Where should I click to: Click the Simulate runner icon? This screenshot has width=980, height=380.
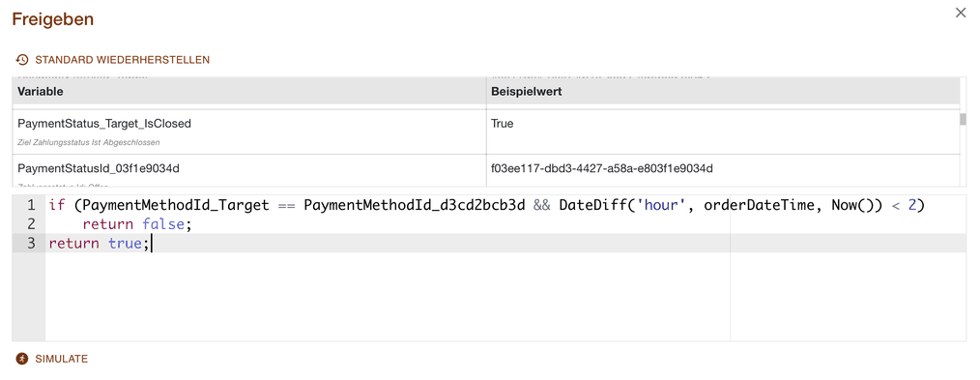point(22,359)
